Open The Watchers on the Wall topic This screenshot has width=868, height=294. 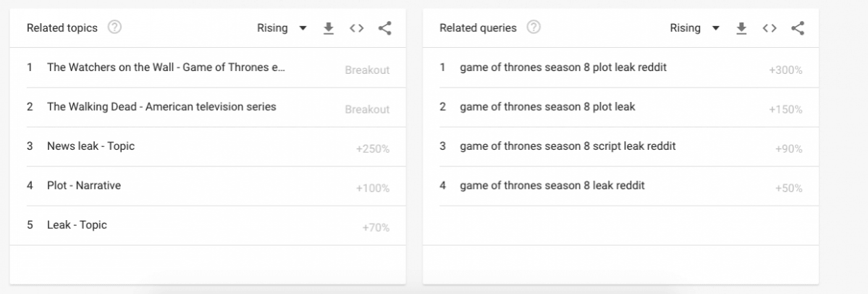[x=166, y=68]
